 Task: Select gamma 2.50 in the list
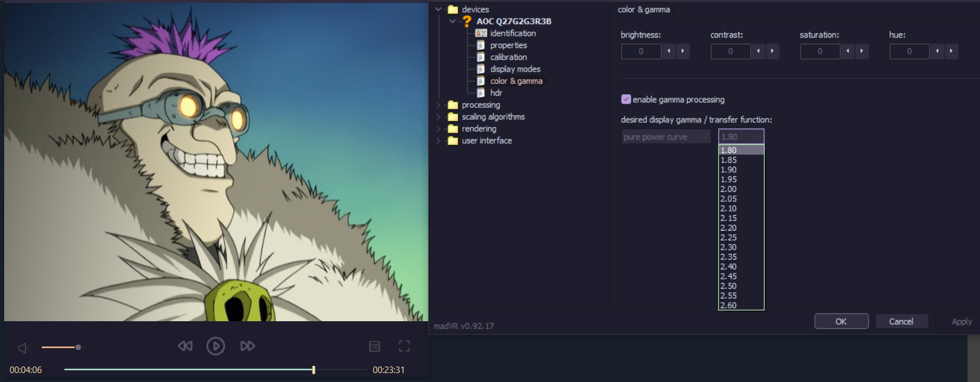click(741, 286)
